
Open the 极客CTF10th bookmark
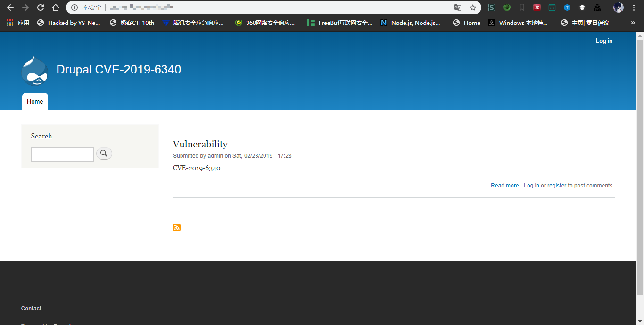pyautogui.click(x=132, y=23)
